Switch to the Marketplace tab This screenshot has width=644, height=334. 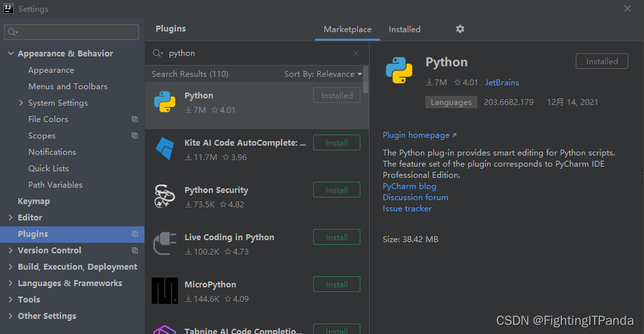347,29
